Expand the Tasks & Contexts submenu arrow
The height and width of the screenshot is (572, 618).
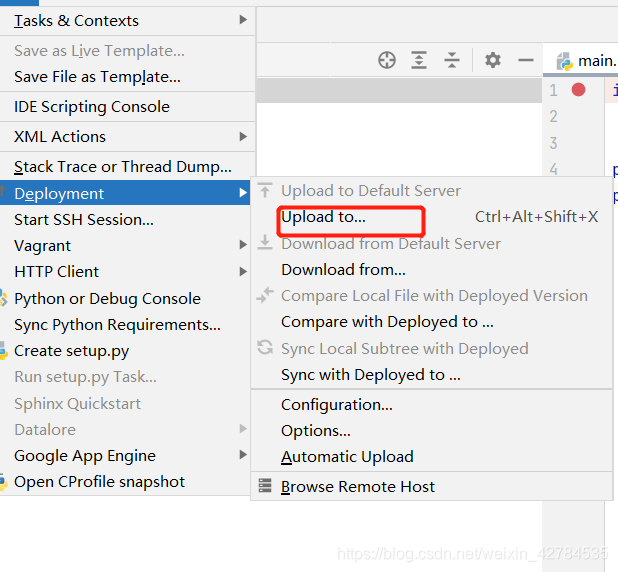243,20
